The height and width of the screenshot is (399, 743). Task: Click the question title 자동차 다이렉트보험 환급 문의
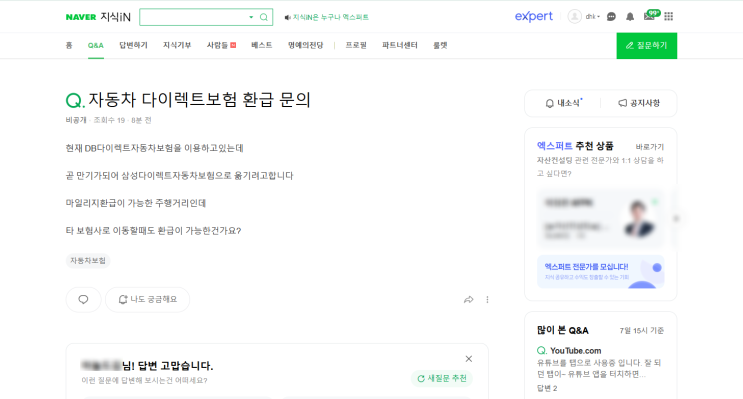point(199,100)
